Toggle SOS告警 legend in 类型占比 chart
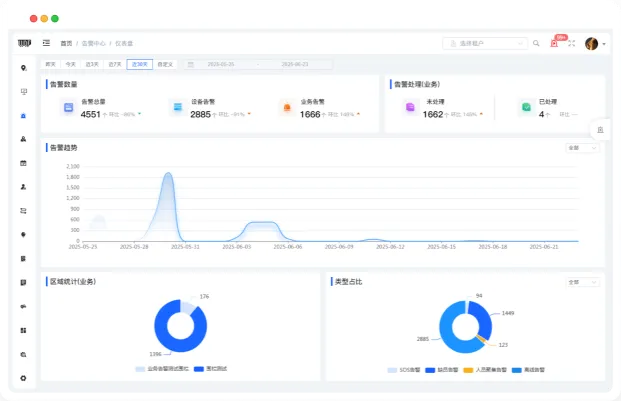Image resolution: width=621 pixels, height=401 pixels. (405, 369)
